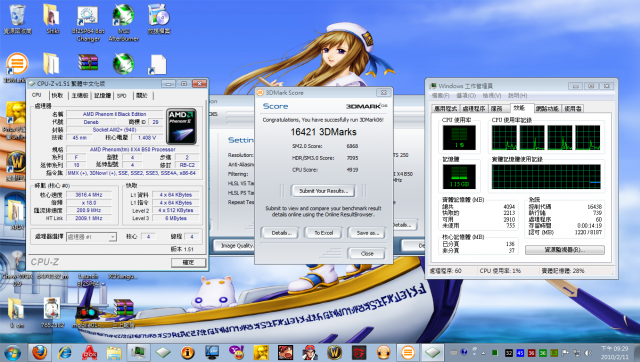Launch the Boot Changer desktop shortcut
The height and width of the screenshot is (362, 640).
coord(88,22)
